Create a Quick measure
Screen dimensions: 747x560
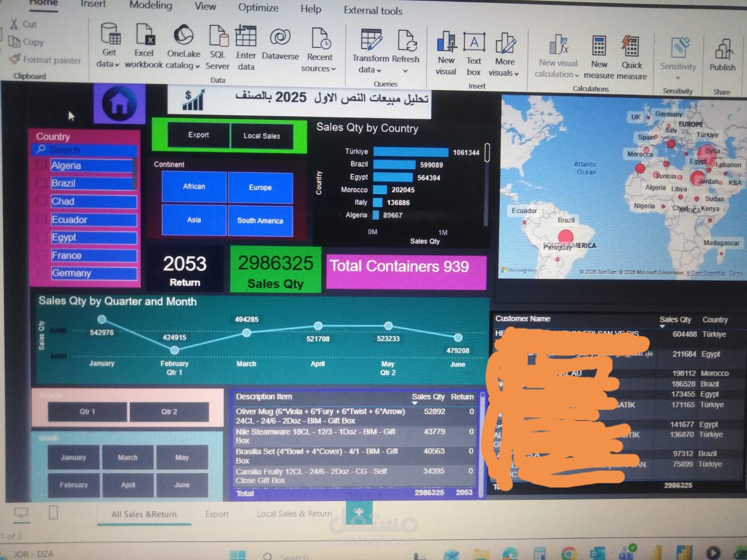pyautogui.click(x=631, y=58)
